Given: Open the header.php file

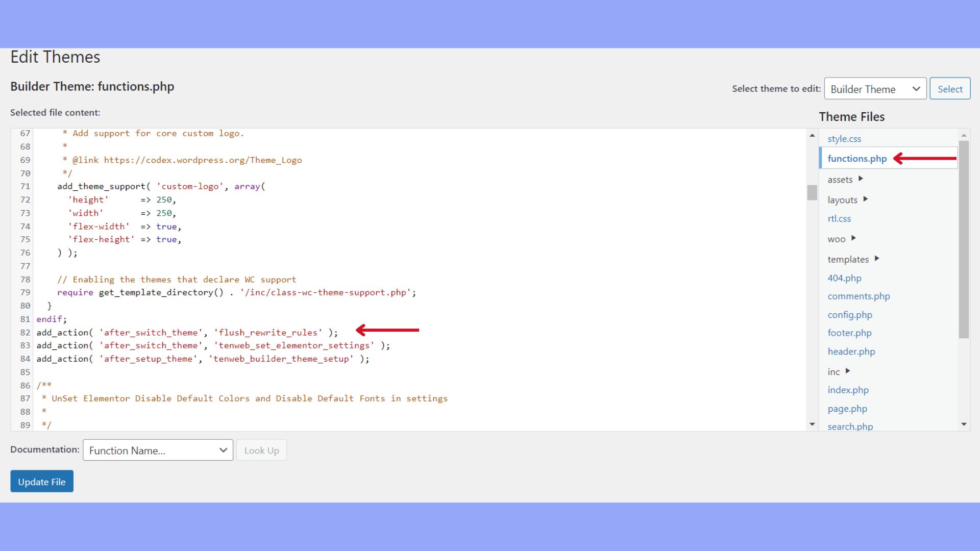Looking at the screenshot, I should pos(851,351).
